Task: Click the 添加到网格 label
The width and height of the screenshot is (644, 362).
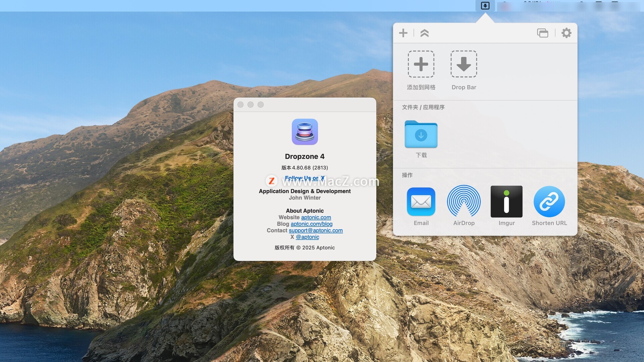Action: (421, 87)
